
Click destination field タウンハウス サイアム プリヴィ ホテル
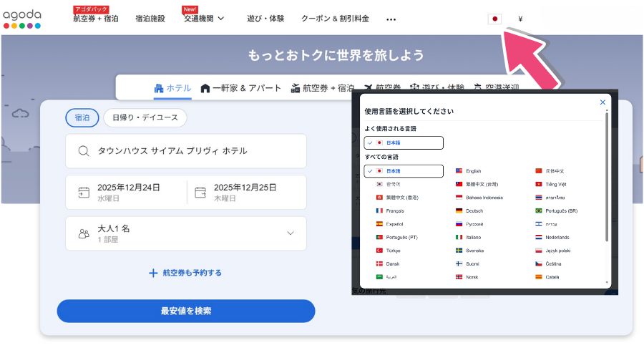186,151
